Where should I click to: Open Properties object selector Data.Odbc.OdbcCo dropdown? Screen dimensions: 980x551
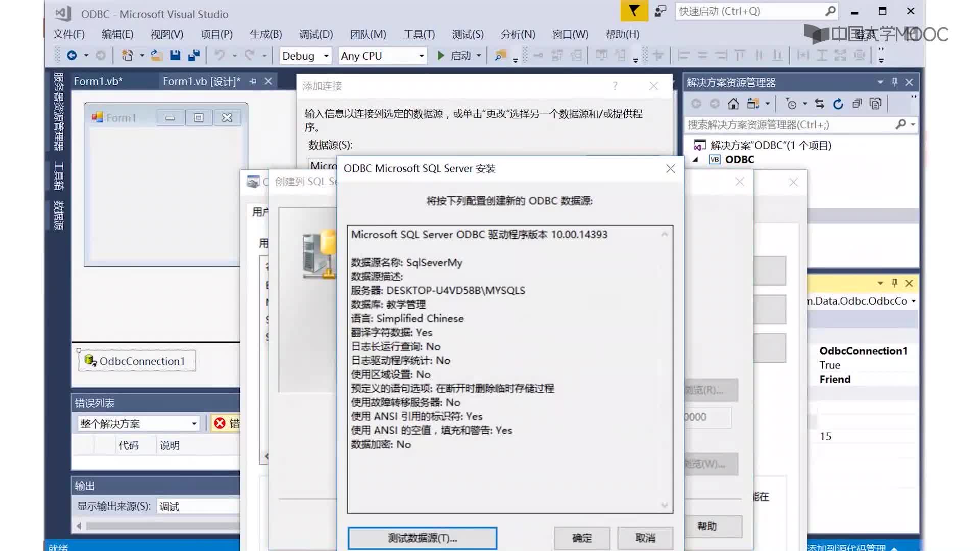tap(913, 301)
